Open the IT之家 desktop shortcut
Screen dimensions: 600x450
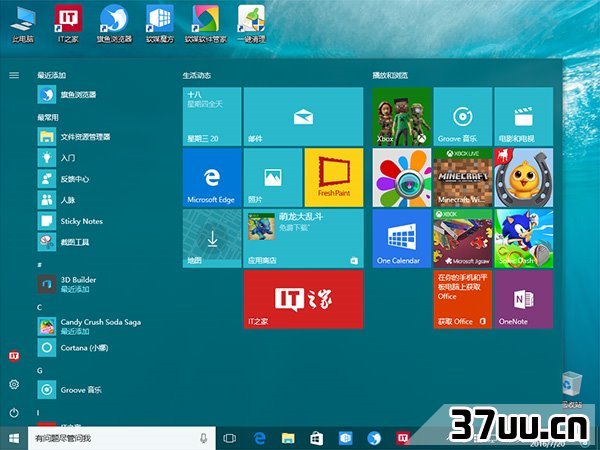pos(68,24)
